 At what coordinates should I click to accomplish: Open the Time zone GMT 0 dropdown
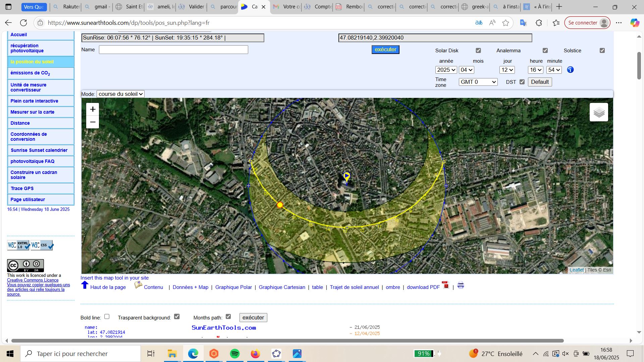478,82
